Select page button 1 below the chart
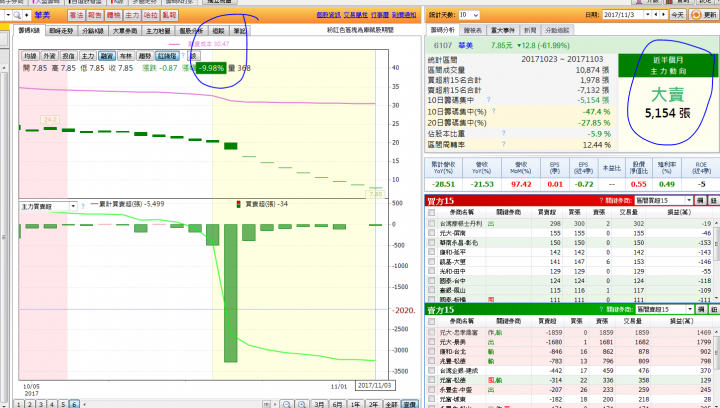Image resolution: width=720 pixels, height=408 pixels. [19, 404]
